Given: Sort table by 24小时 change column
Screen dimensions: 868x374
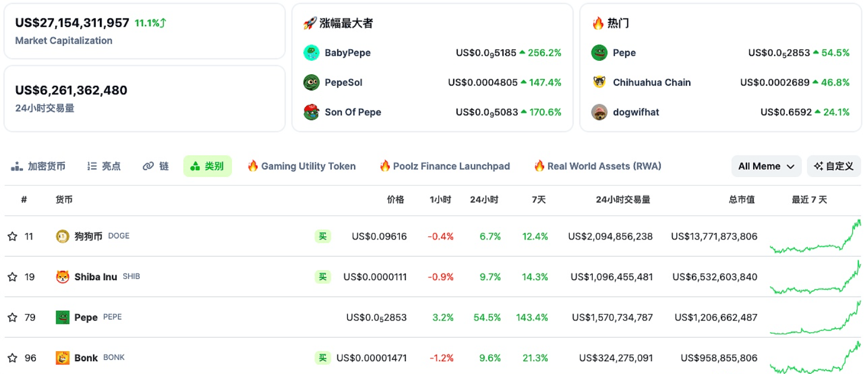Looking at the screenshot, I should tap(484, 200).
